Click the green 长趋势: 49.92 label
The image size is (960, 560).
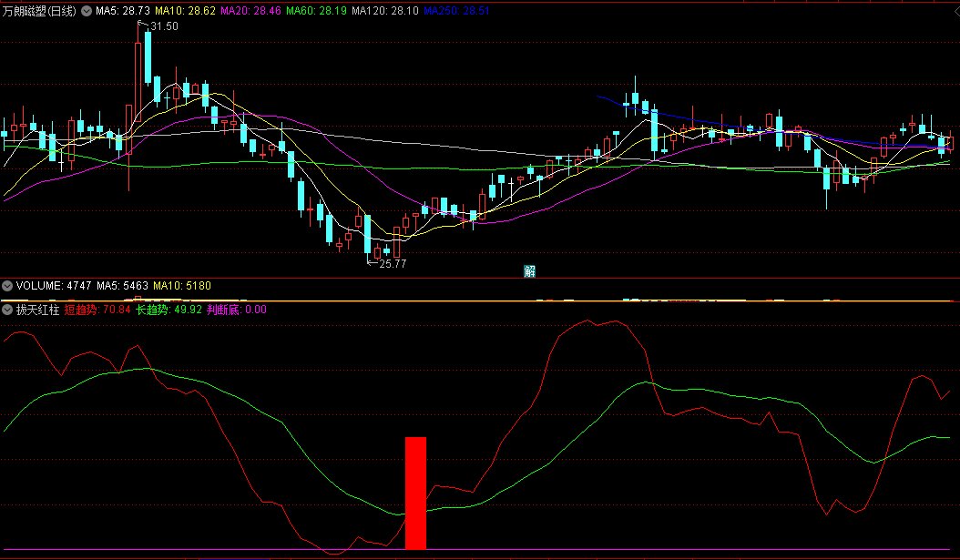pyautogui.click(x=169, y=310)
